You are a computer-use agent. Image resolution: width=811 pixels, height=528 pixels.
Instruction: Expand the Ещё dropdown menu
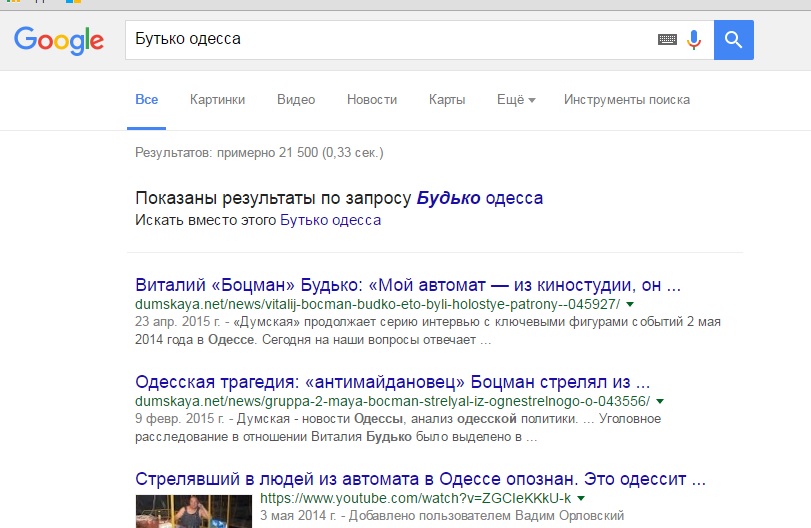pyautogui.click(x=516, y=100)
